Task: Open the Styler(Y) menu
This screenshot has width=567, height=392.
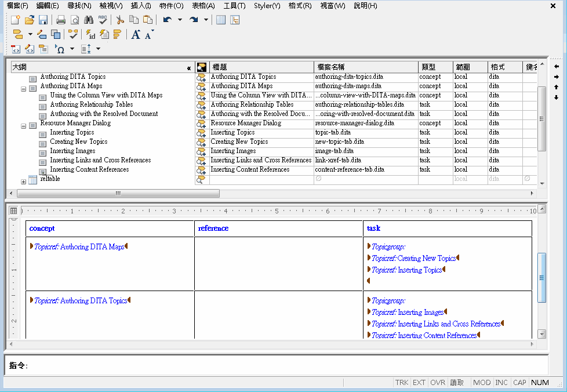Action: [267, 6]
